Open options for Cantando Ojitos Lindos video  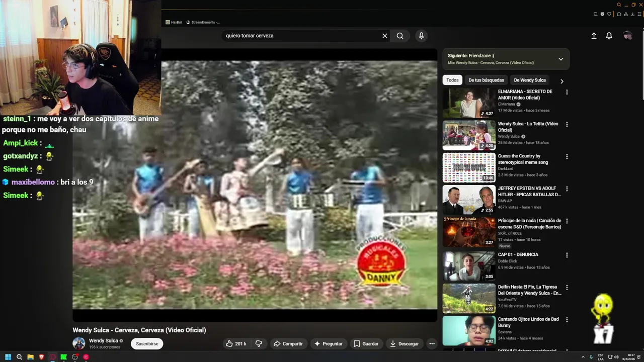tap(567, 319)
